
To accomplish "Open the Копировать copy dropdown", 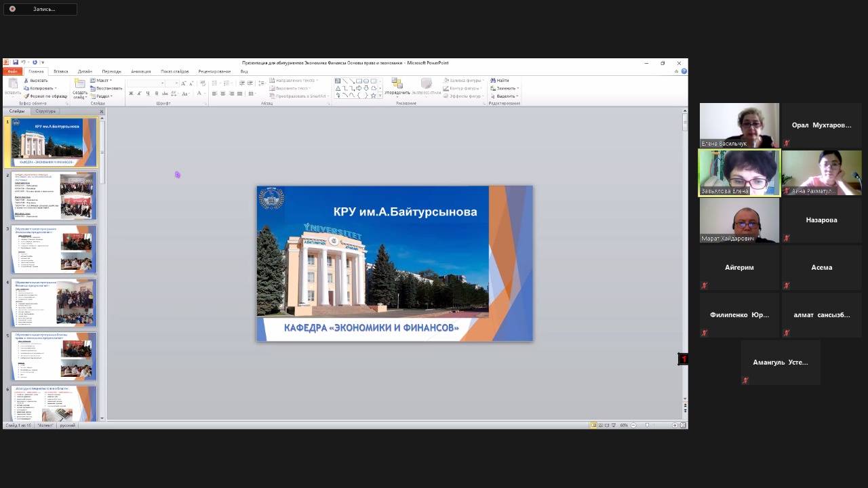I will (41, 88).
